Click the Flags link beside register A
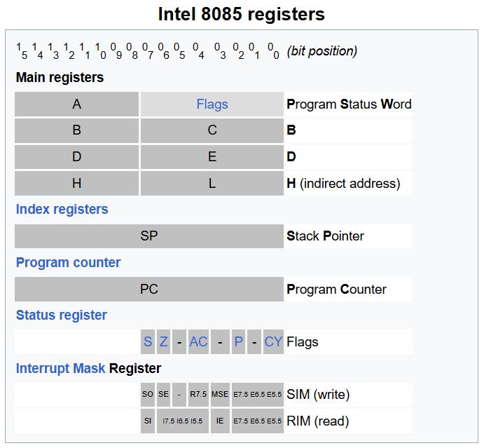The height and width of the screenshot is (448, 484). tap(212, 104)
